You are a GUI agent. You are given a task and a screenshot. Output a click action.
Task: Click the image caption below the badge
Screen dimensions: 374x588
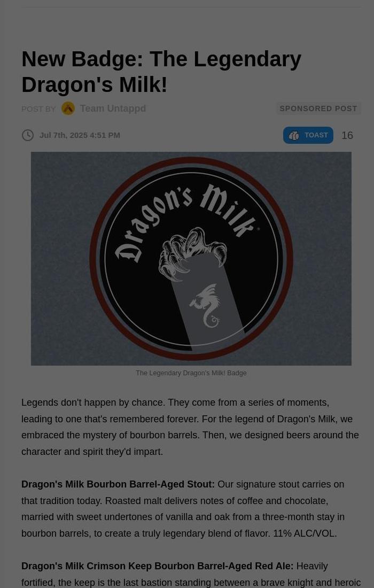(191, 373)
